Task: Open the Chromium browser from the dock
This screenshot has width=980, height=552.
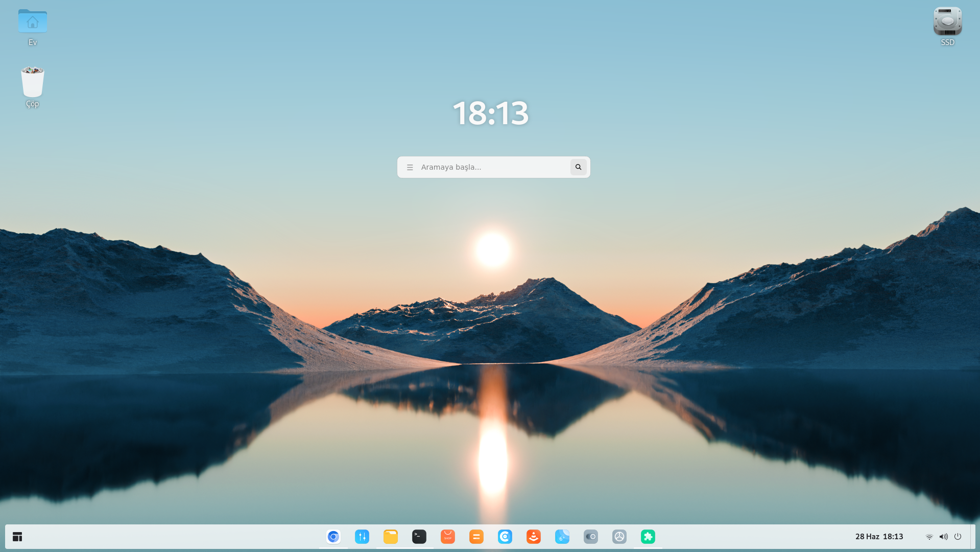Action: (x=333, y=537)
